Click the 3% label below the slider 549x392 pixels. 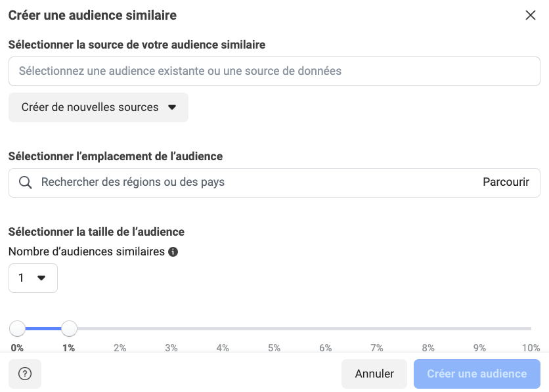pos(171,348)
